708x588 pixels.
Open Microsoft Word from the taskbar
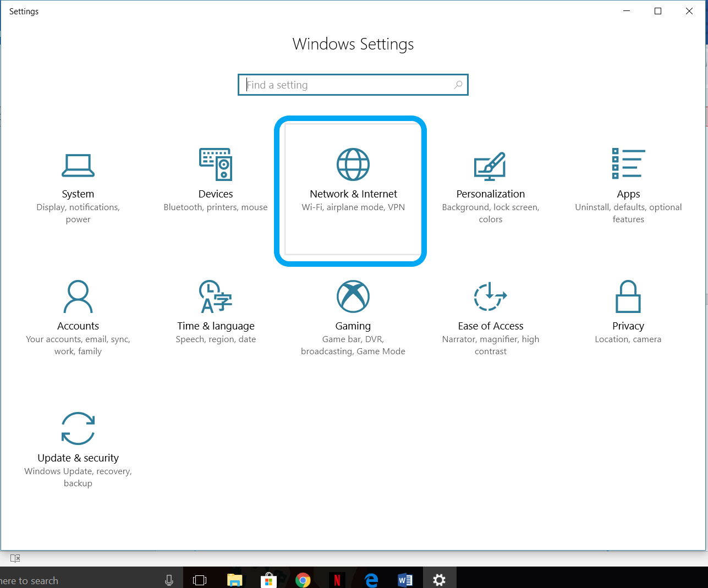(x=405, y=580)
